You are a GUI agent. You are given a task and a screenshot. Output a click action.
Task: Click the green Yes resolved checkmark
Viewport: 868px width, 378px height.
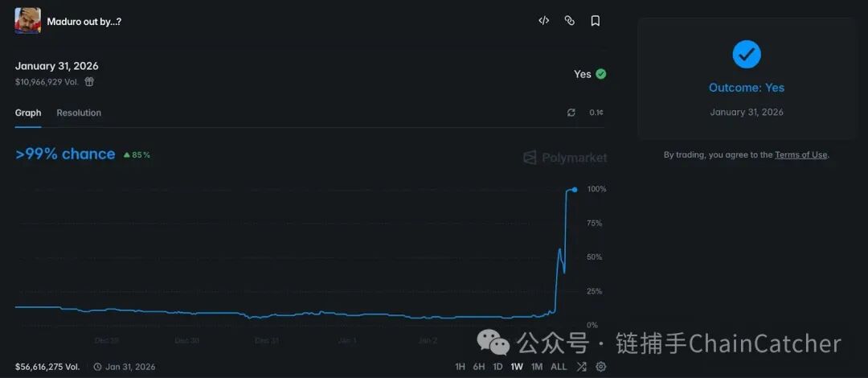(x=600, y=74)
